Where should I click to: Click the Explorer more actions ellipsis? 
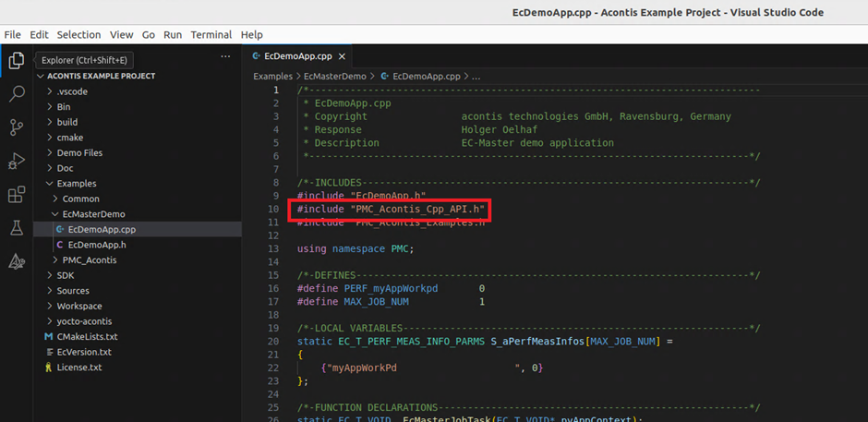[225, 57]
